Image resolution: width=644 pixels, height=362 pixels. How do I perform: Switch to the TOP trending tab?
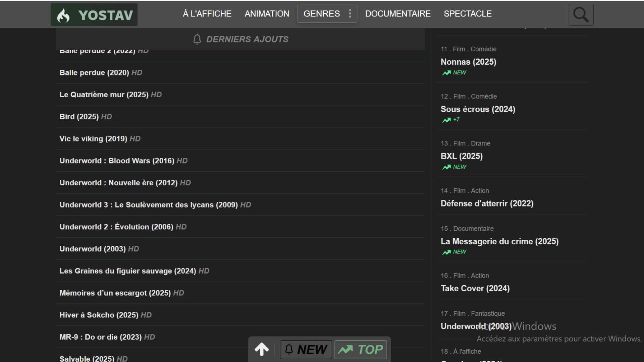361,350
